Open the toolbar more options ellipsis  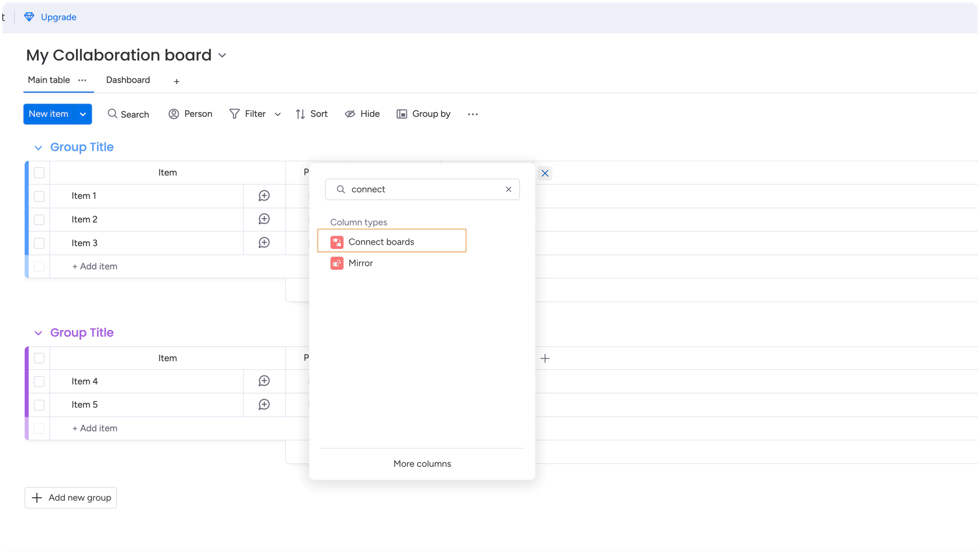472,114
